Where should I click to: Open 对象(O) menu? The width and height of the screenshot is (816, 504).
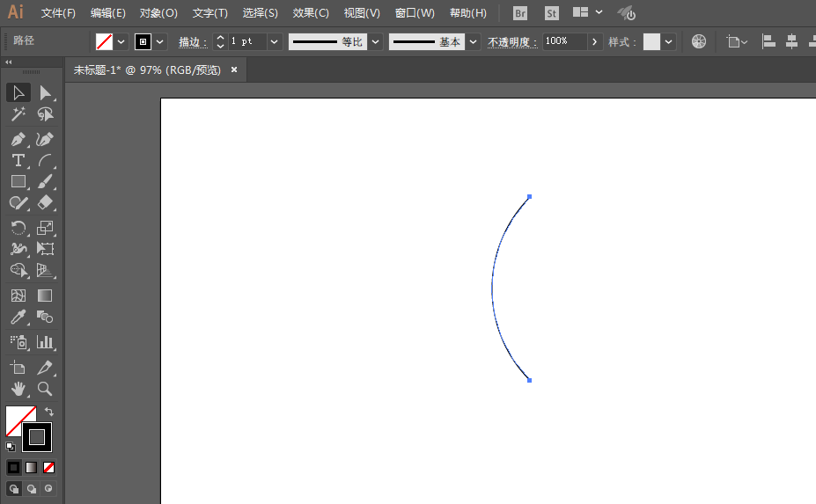tap(158, 13)
